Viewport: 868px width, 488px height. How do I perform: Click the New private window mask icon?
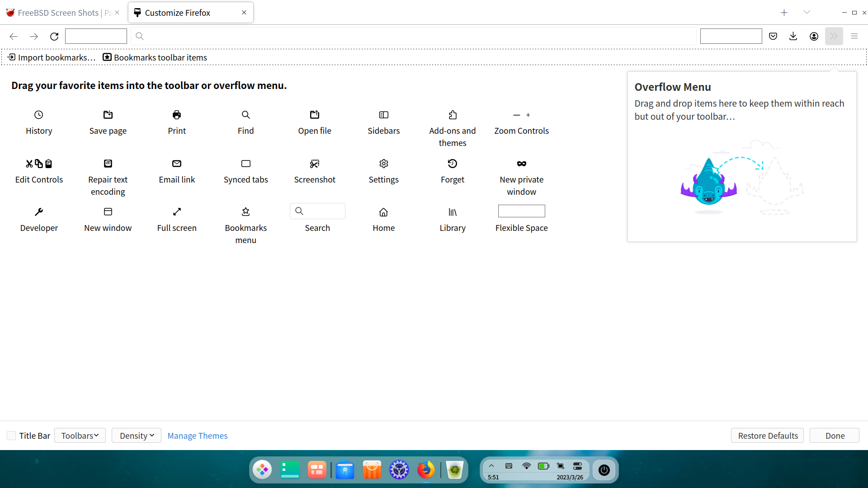click(x=521, y=164)
